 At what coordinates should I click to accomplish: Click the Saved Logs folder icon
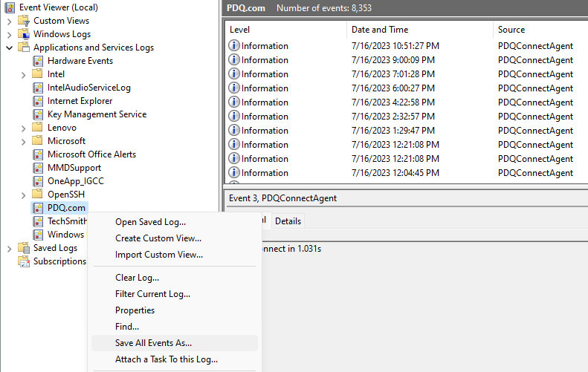pyautogui.click(x=24, y=248)
